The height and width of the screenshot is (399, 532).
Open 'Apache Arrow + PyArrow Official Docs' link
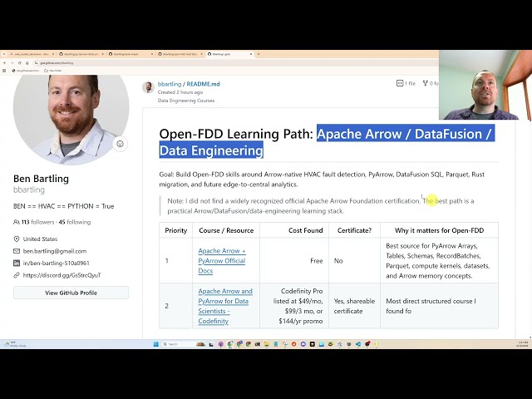(222, 260)
